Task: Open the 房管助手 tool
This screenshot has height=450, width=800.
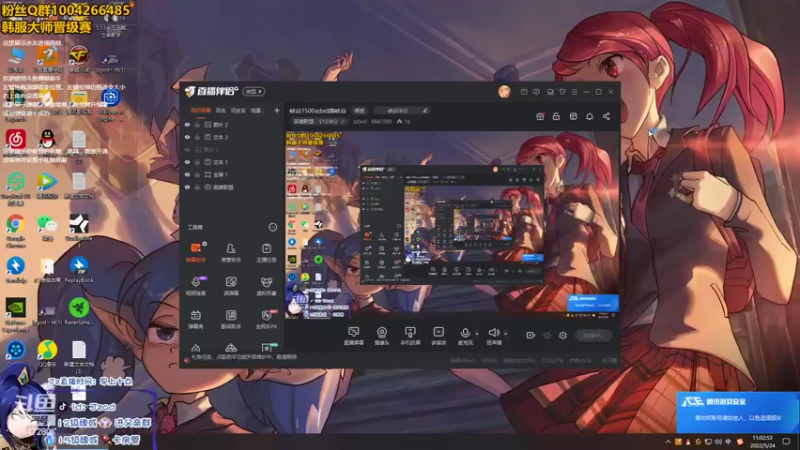Action: [231, 252]
